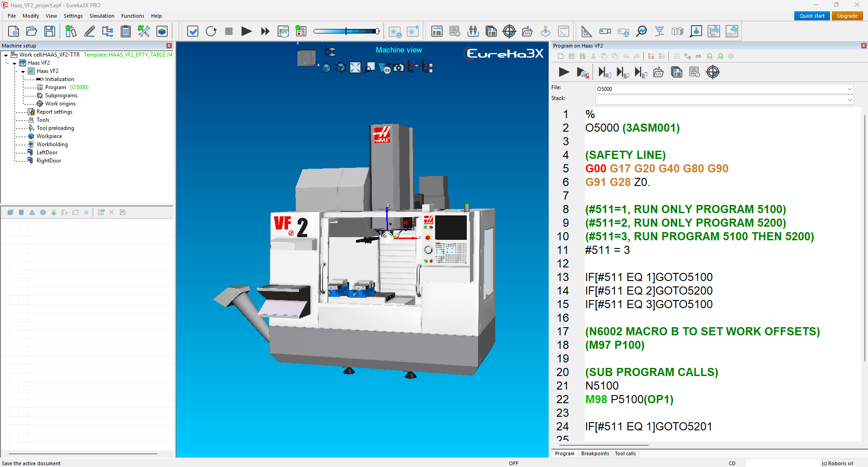This screenshot has height=467, width=868.
Task: Click the pencil edit icon
Action: [90, 31]
